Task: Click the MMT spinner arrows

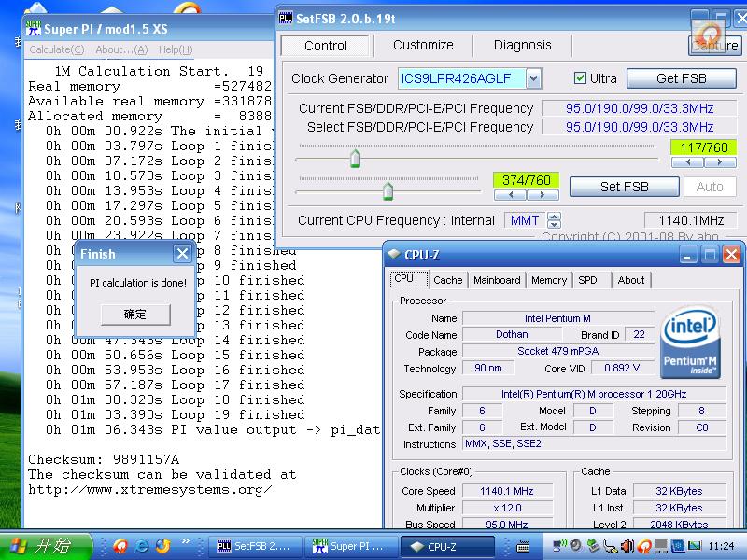Action: point(554,220)
